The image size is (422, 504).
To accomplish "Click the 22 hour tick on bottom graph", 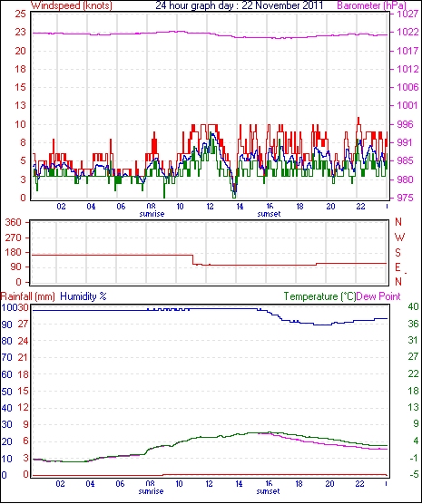I will click(359, 483).
